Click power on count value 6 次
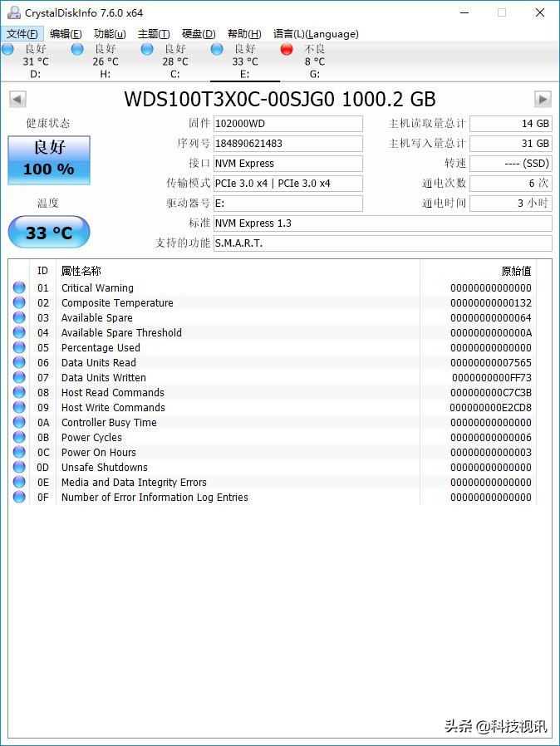This screenshot has height=746, width=560. [x=510, y=184]
